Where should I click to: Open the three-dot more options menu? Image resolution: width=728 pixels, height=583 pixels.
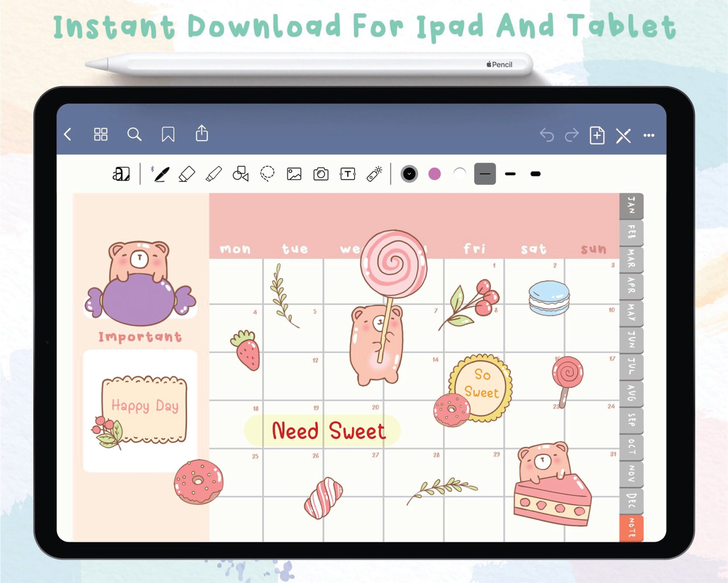pyautogui.click(x=649, y=135)
